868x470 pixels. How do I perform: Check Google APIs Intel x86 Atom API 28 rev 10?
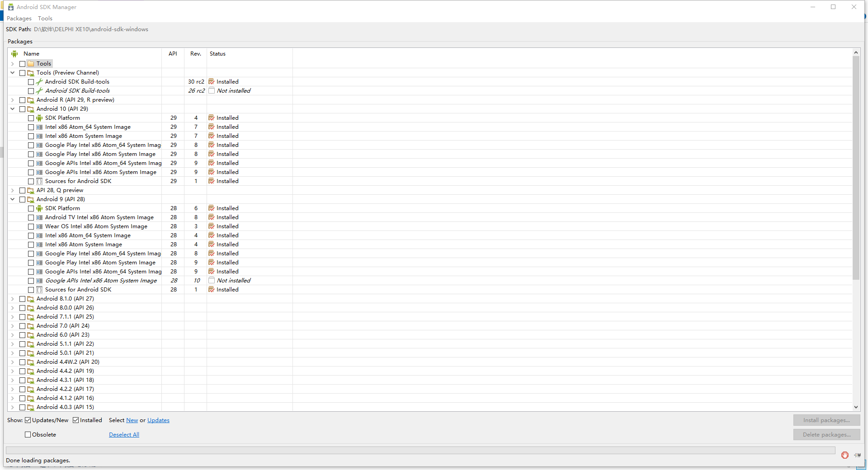tap(31, 281)
